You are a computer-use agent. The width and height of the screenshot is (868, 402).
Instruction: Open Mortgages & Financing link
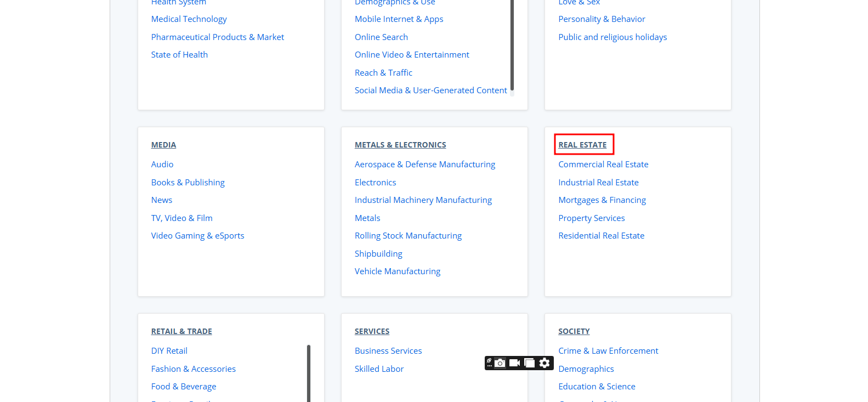point(602,200)
